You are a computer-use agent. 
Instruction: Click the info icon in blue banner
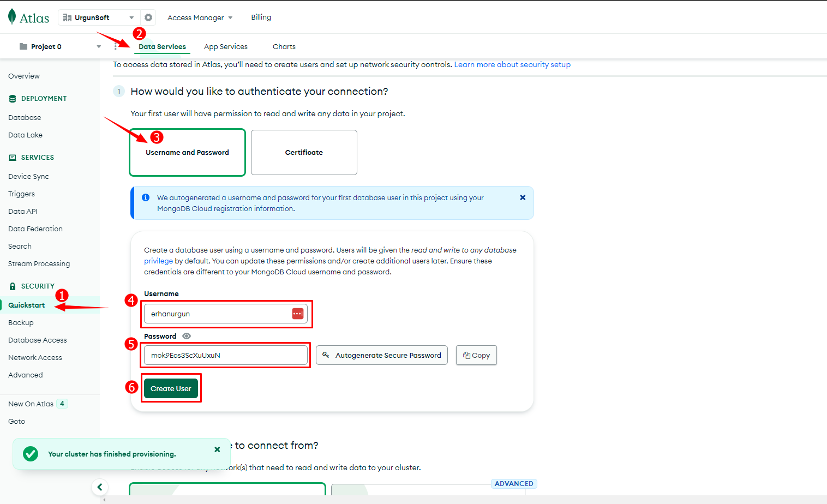click(x=146, y=197)
